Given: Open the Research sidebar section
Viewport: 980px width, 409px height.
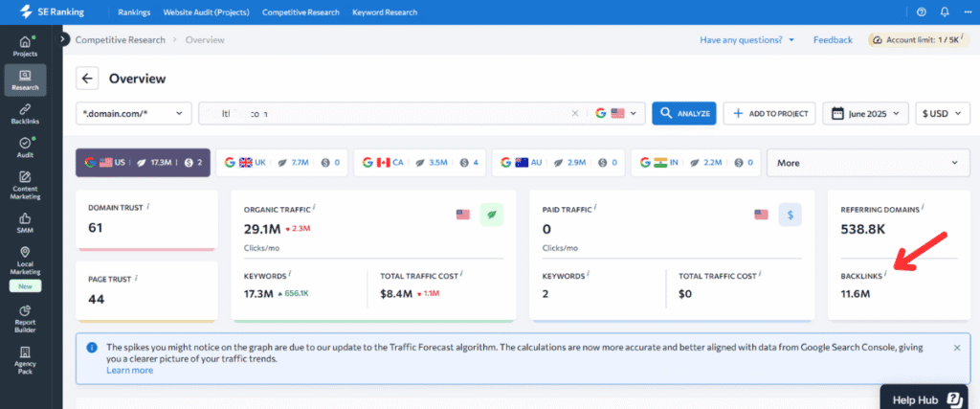Looking at the screenshot, I should (25, 80).
